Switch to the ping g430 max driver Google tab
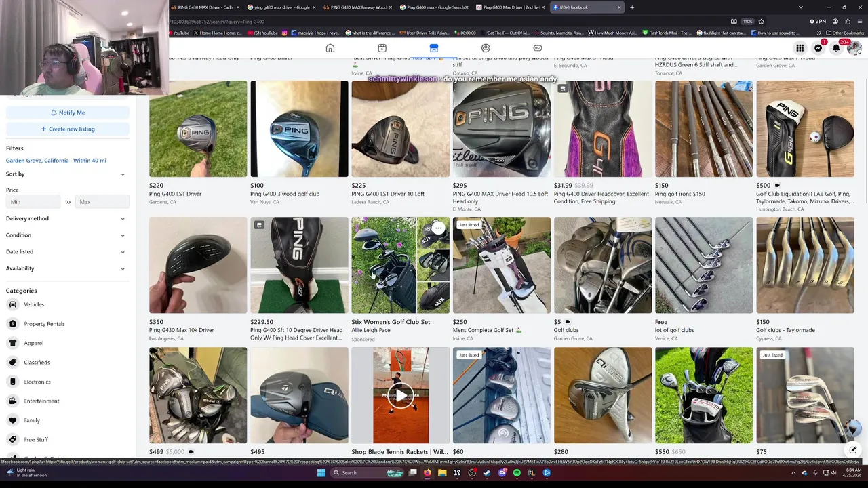868x488 pixels. pyautogui.click(x=281, y=7)
